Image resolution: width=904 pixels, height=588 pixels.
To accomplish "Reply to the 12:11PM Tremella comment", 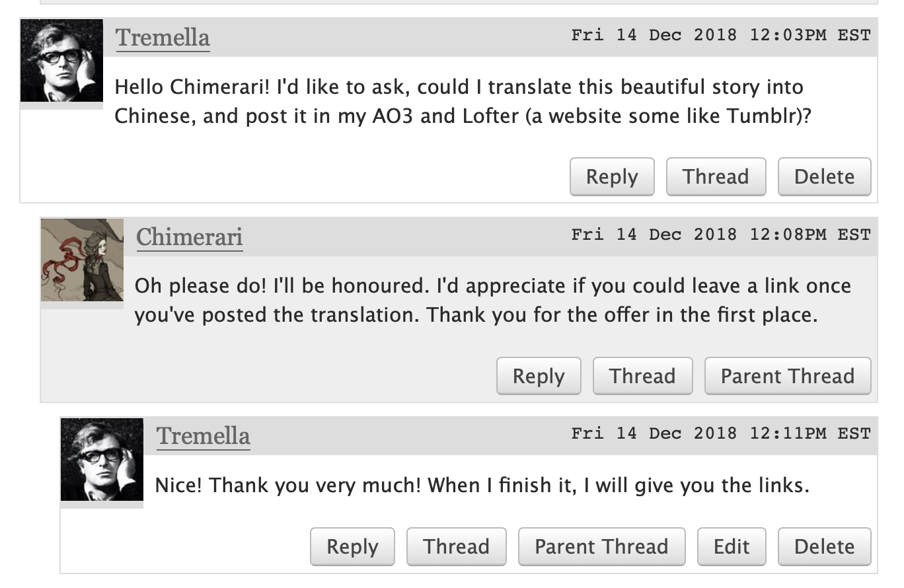I will tap(352, 546).
